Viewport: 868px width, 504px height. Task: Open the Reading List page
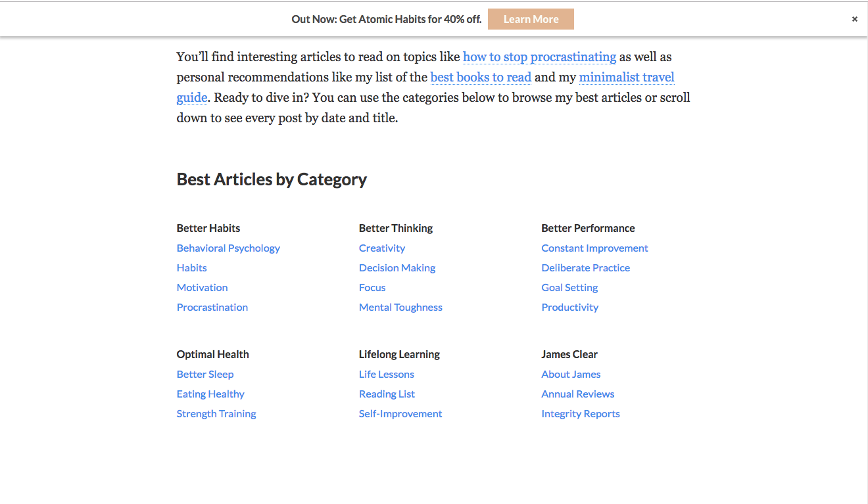[x=387, y=394]
